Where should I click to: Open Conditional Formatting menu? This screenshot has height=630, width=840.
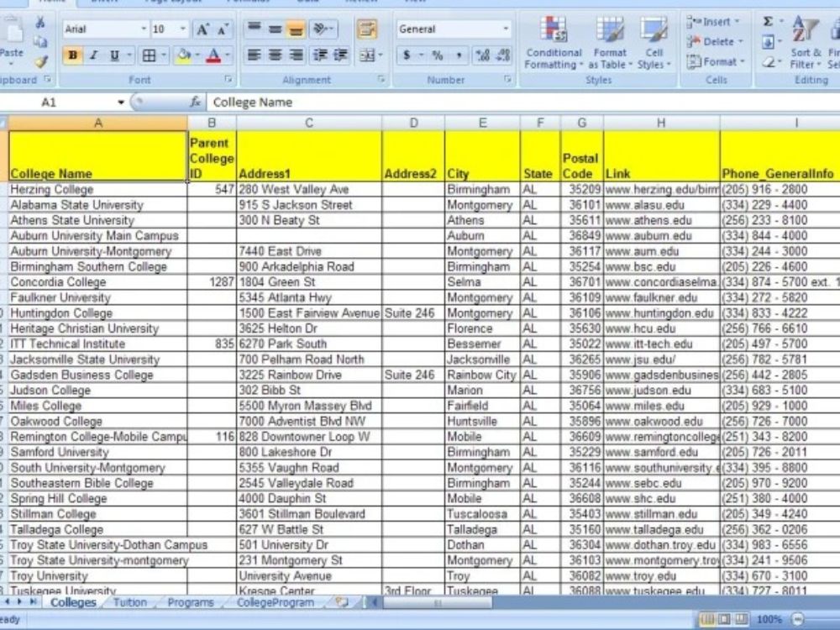[x=554, y=43]
